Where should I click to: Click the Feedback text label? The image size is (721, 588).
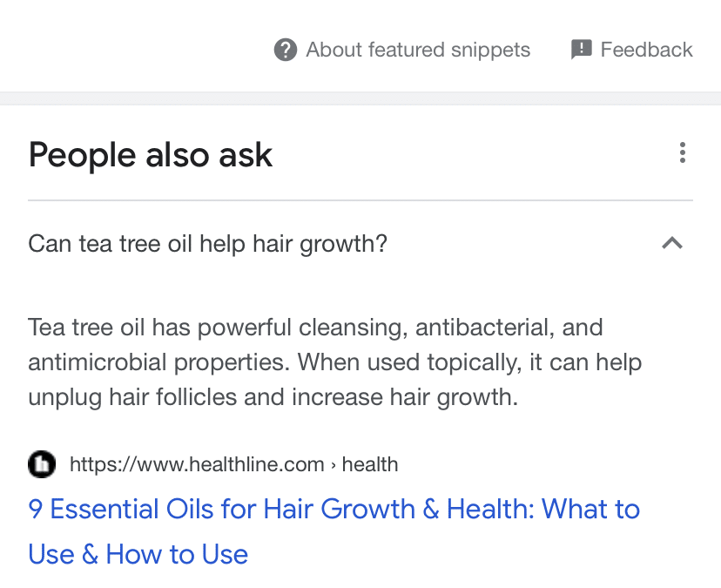click(646, 50)
